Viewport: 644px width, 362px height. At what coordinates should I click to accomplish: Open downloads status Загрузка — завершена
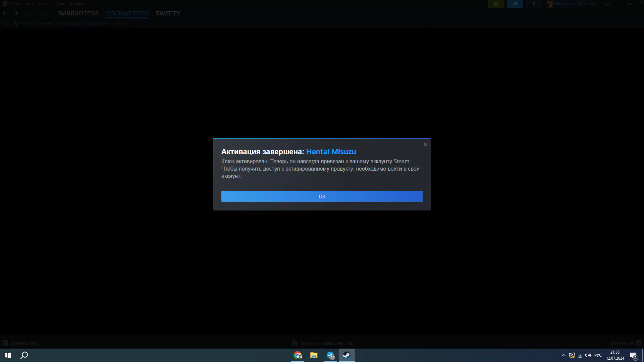pos(323,343)
